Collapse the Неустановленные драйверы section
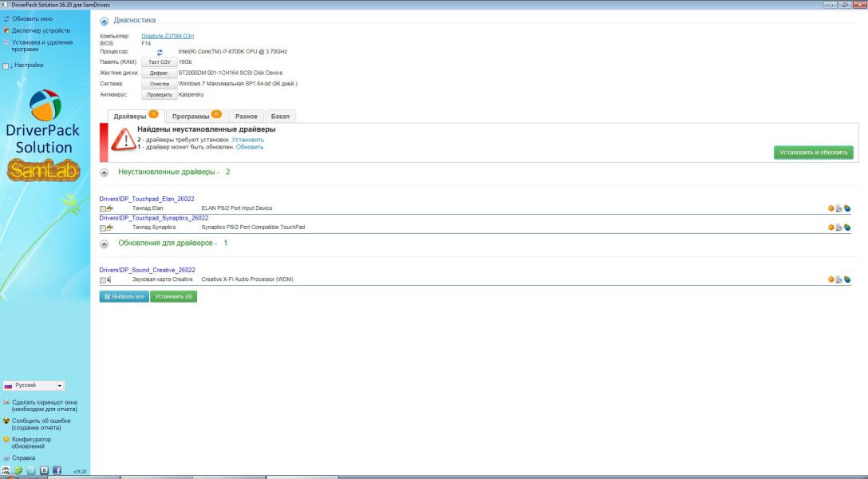This screenshot has width=868, height=479. click(x=105, y=172)
